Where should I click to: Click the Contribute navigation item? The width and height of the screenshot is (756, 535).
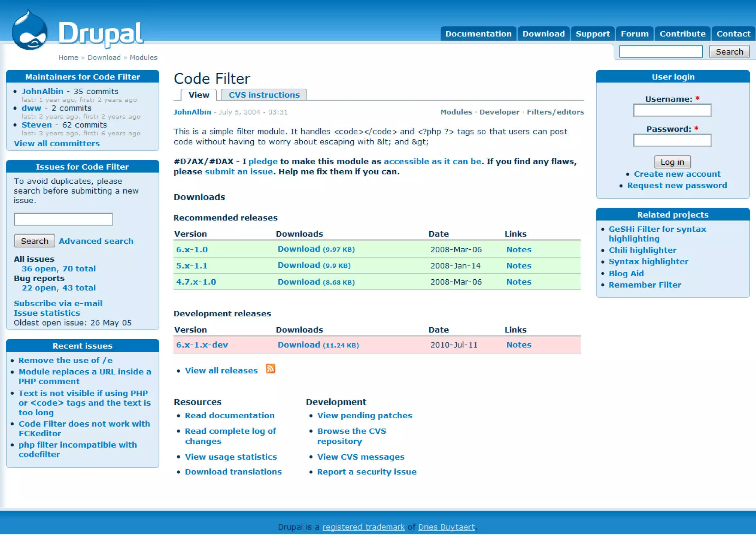682,34
